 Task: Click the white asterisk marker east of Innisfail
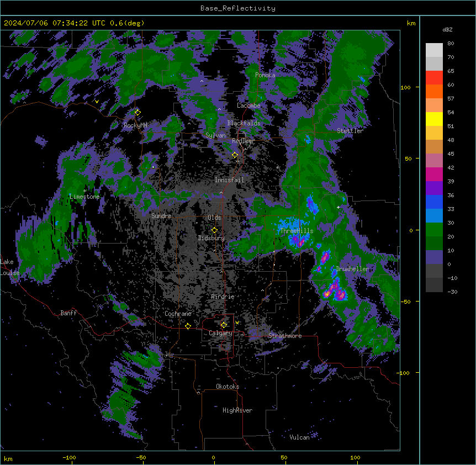(277, 167)
